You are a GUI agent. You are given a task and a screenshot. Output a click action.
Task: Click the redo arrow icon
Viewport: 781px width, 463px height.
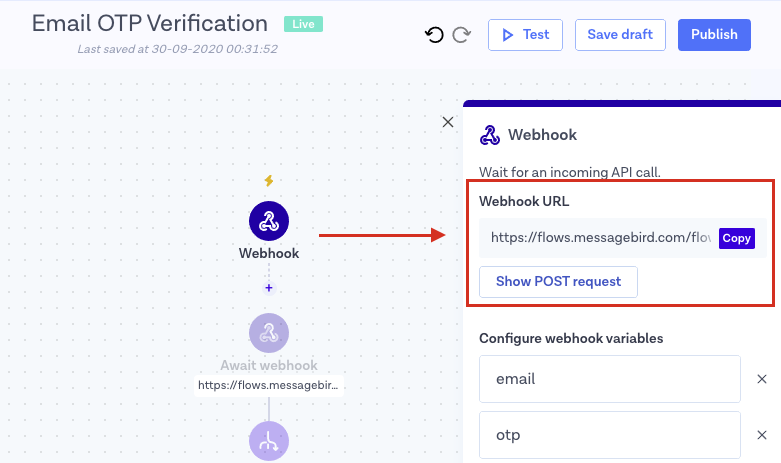461,35
